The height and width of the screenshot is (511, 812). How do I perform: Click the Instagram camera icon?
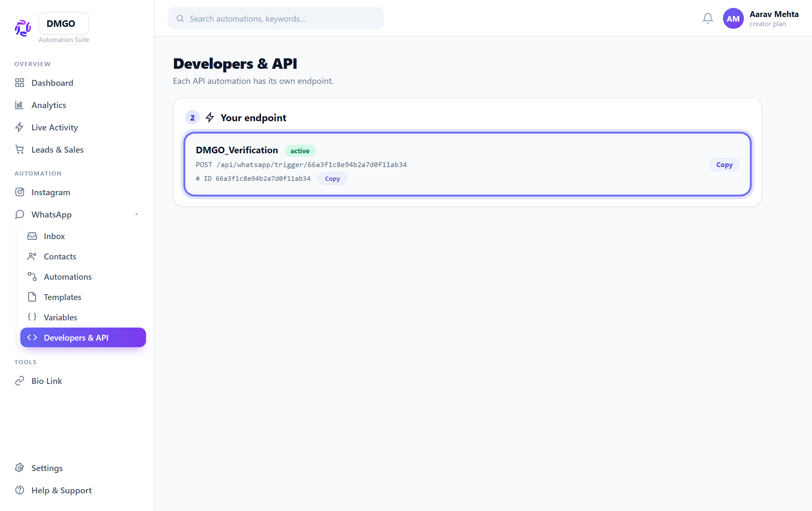pyautogui.click(x=20, y=192)
